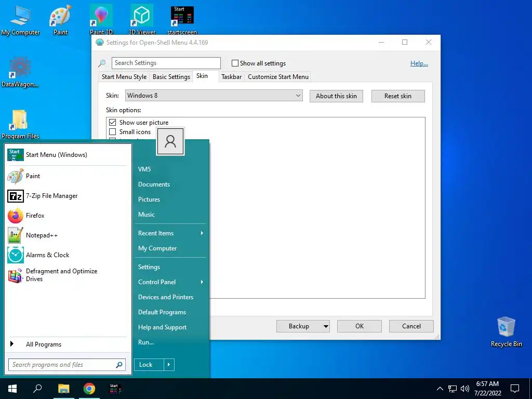Open Defragment and Optimize Drives
Viewport: 532px width, 399px height.
tap(67, 275)
